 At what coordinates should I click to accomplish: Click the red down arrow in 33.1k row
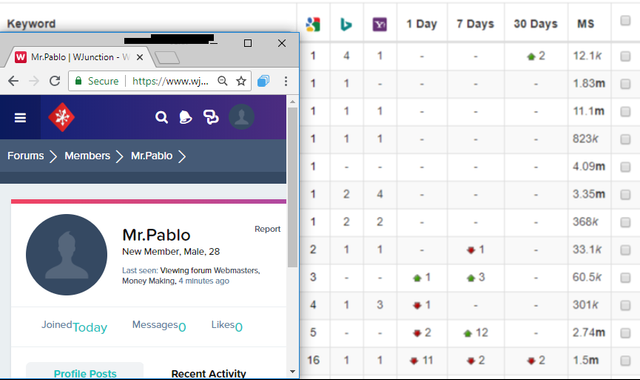pyautogui.click(x=471, y=250)
